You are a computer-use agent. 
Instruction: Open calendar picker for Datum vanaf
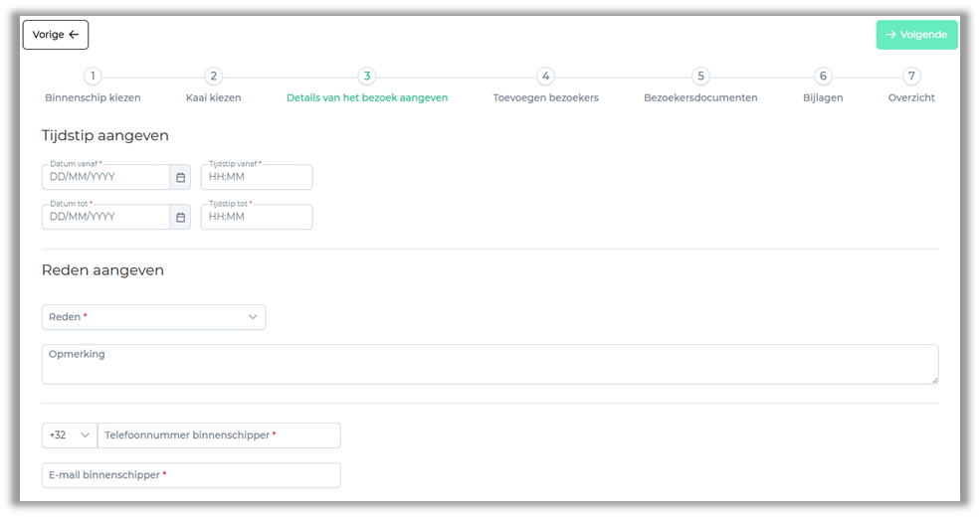[x=180, y=177]
